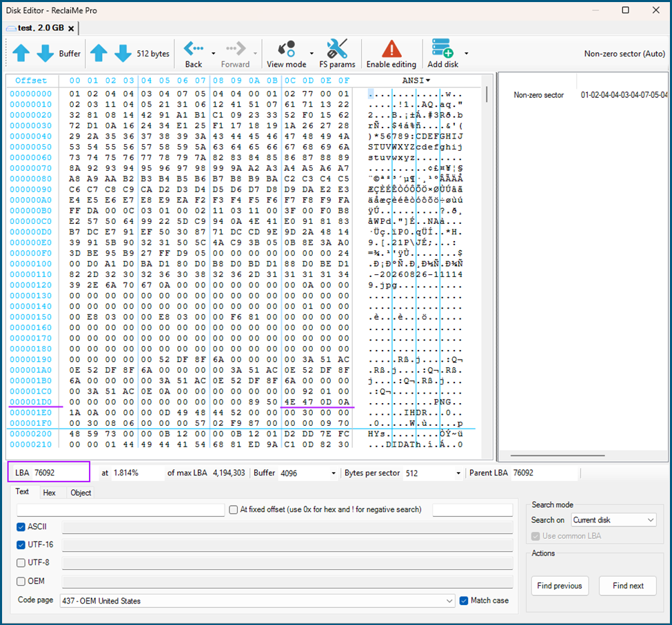The width and height of the screenshot is (672, 625).
Task: Click Enable editing warning icon
Action: [x=391, y=49]
